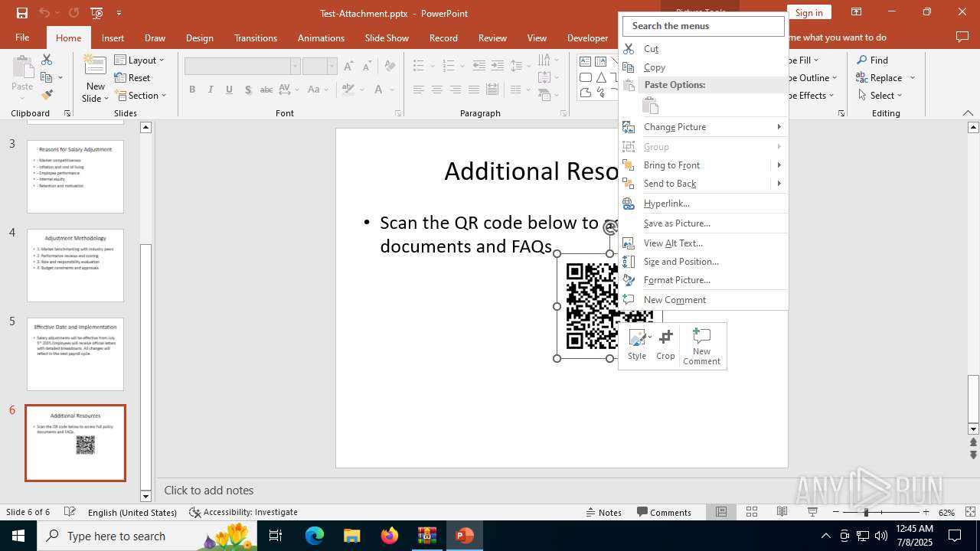Click the Cut scissors icon in Clipboard group

coord(47,60)
